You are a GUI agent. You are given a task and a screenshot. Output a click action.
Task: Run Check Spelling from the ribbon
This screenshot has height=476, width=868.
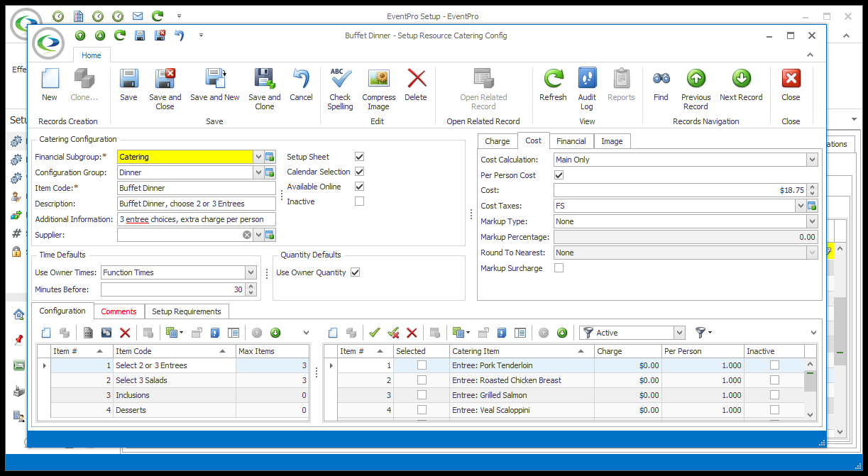point(341,89)
